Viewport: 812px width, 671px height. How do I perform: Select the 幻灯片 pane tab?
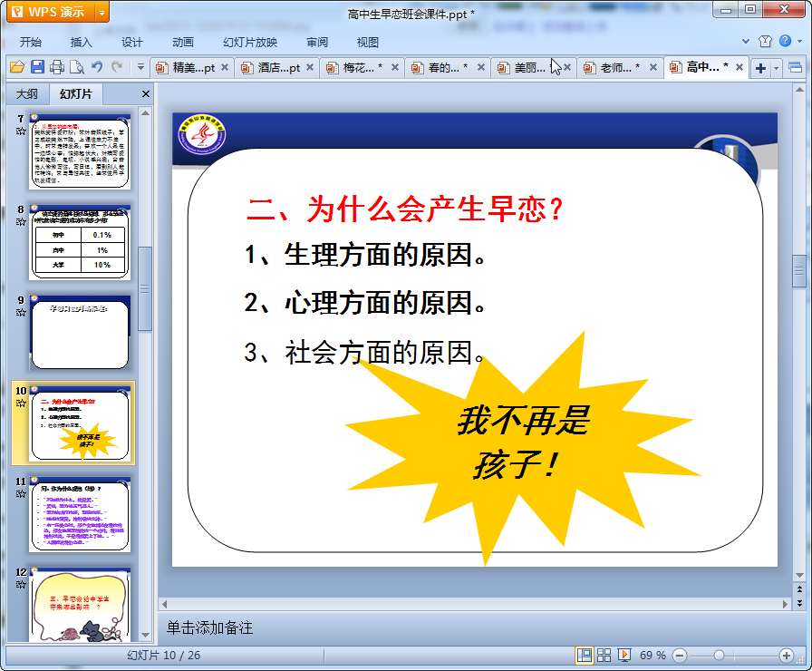75,93
